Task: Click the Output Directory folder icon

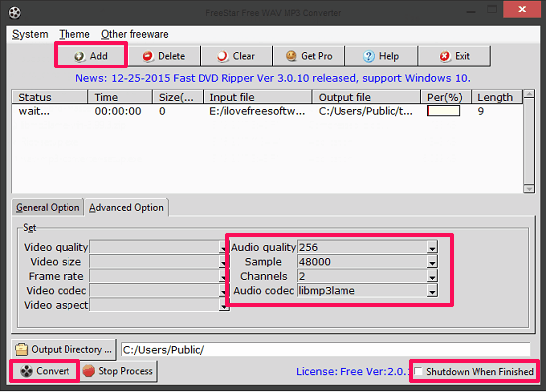Action: (21, 349)
